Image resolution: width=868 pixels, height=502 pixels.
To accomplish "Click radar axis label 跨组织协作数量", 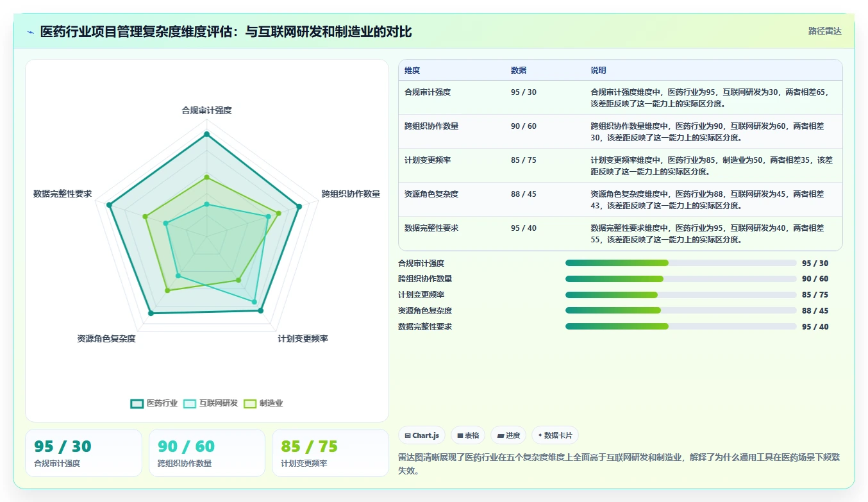I will (x=351, y=194).
